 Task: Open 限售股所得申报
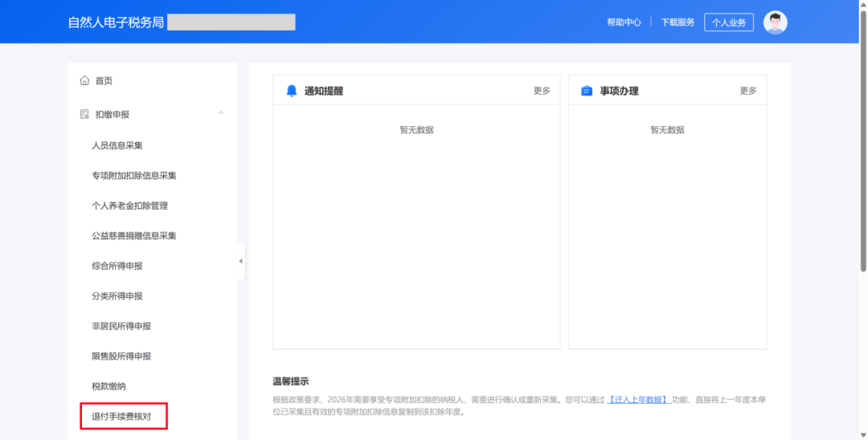[x=121, y=356]
